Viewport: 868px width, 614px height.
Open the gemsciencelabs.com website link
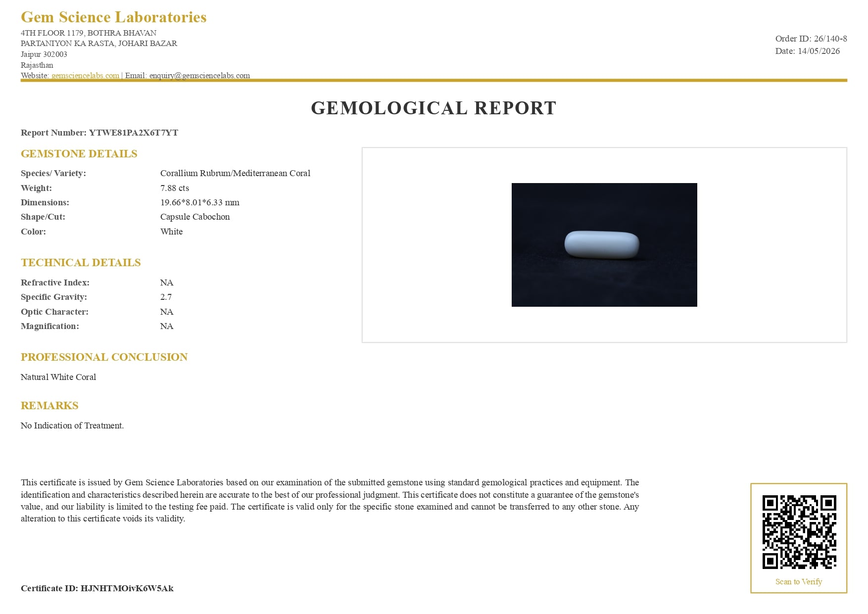pos(85,76)
